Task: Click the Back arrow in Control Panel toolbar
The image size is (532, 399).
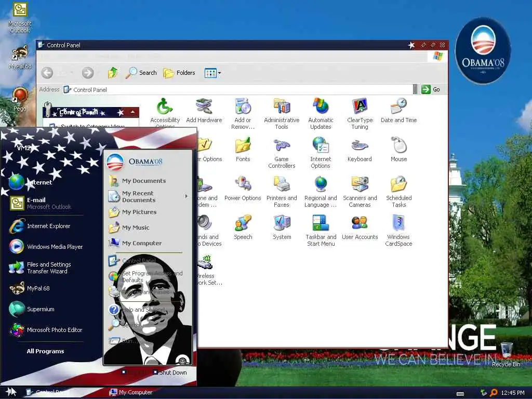Action: point(47,73)
